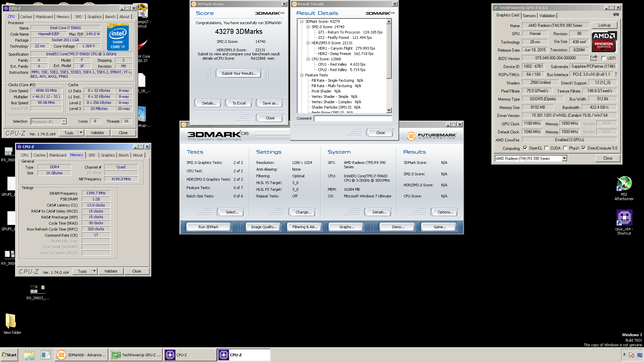Open Tools dropdown arrow in top CPU-Z
The image size is (644, 362).
[x=81, y=133]
